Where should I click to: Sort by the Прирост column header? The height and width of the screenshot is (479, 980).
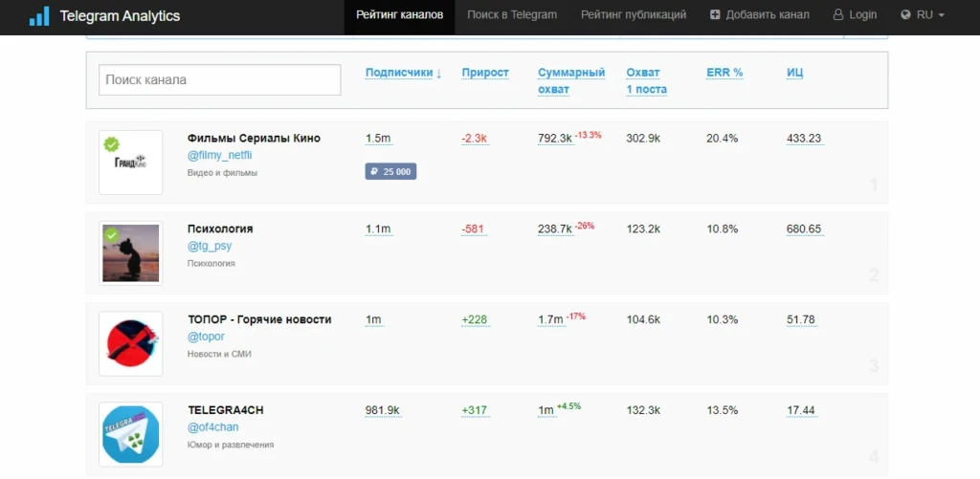click(x=485, y=73)
